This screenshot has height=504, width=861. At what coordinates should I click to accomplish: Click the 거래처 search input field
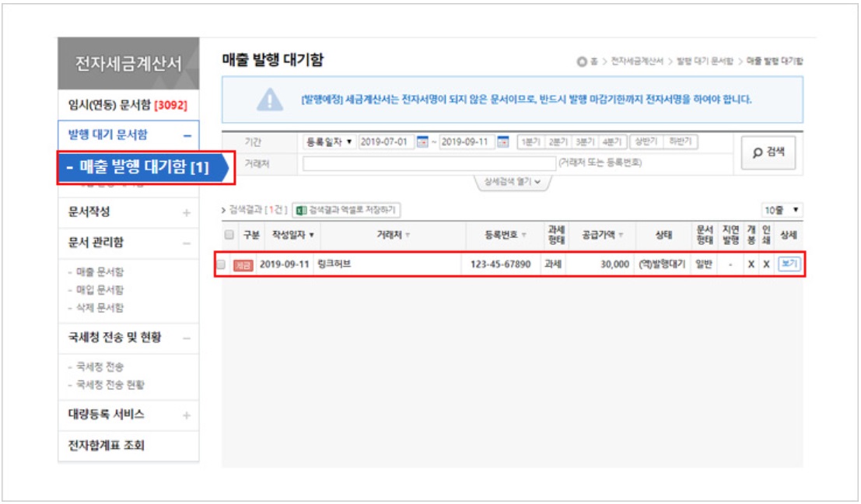click(429, 163)
